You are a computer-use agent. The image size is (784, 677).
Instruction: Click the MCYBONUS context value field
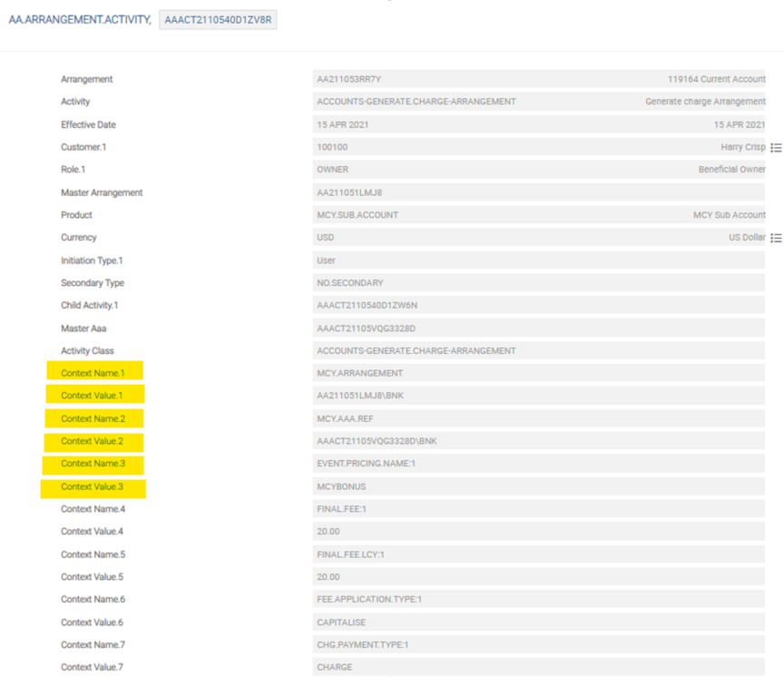point(537,486)
